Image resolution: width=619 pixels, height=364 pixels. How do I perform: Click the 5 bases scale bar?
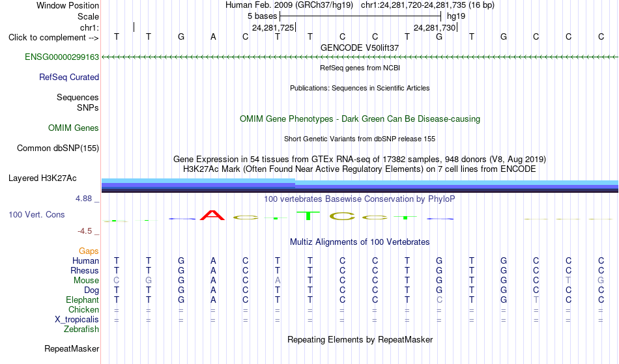pyautogui.click(x=360, y=16)
